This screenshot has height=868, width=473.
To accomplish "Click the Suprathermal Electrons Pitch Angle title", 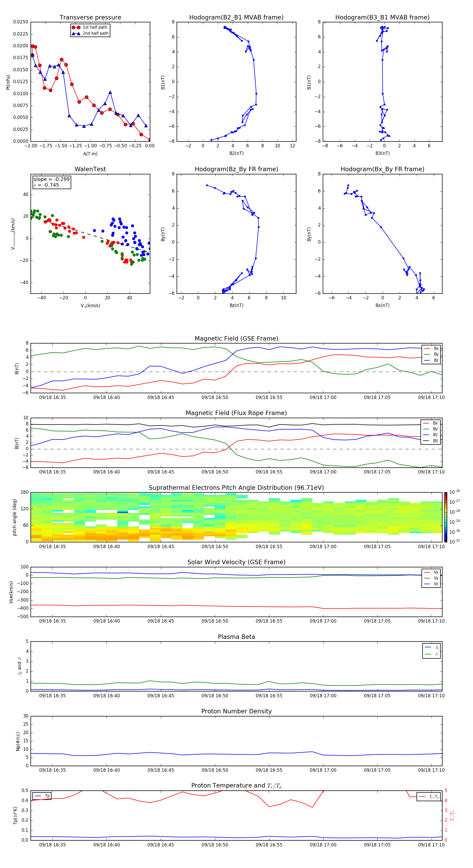I will point(236,488).
